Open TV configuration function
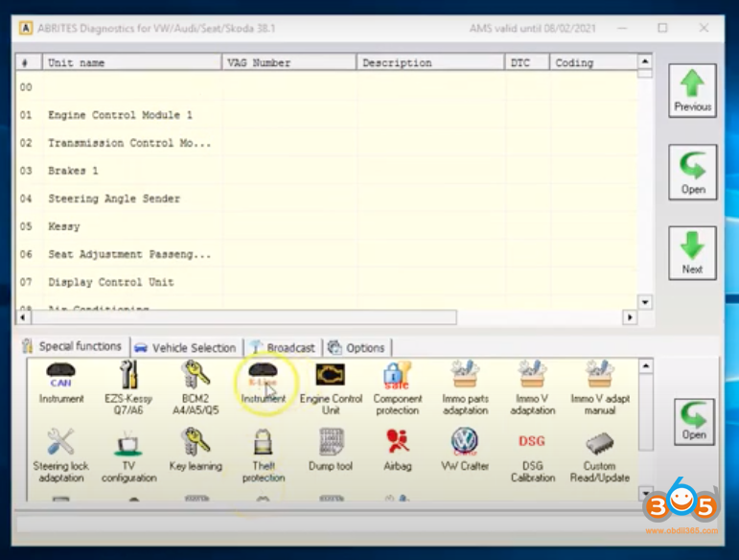The height and width of the screenshot is (560, 739). pyautogui.click(x=128, y=456)
